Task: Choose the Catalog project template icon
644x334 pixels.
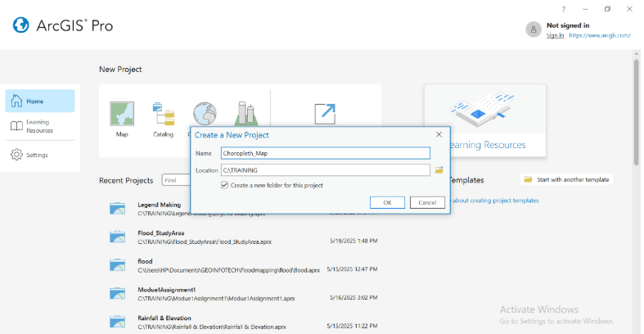Action: (163, 114)
